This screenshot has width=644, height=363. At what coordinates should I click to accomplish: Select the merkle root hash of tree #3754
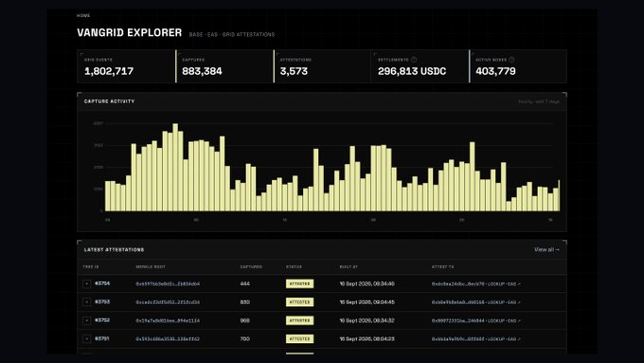[168, 284]
